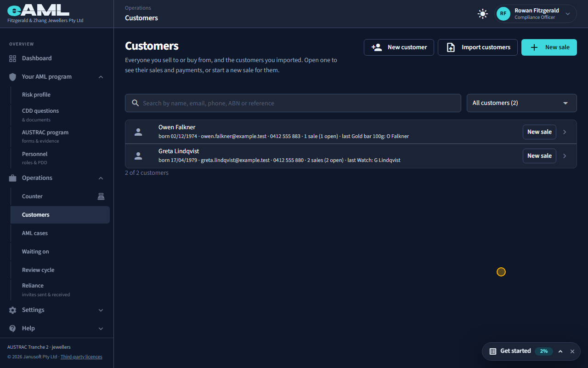Open the All customers (2) filter dropdown
This screenshot has width=588, height=368.
pos(522,103)
